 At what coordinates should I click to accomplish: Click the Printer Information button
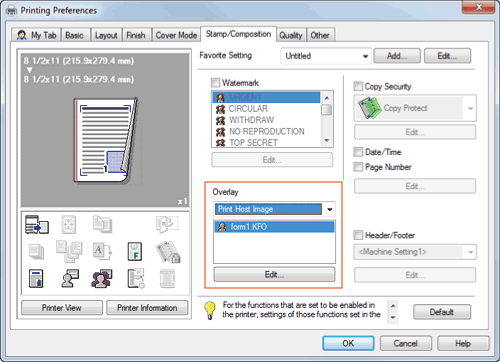pos(147,308)
